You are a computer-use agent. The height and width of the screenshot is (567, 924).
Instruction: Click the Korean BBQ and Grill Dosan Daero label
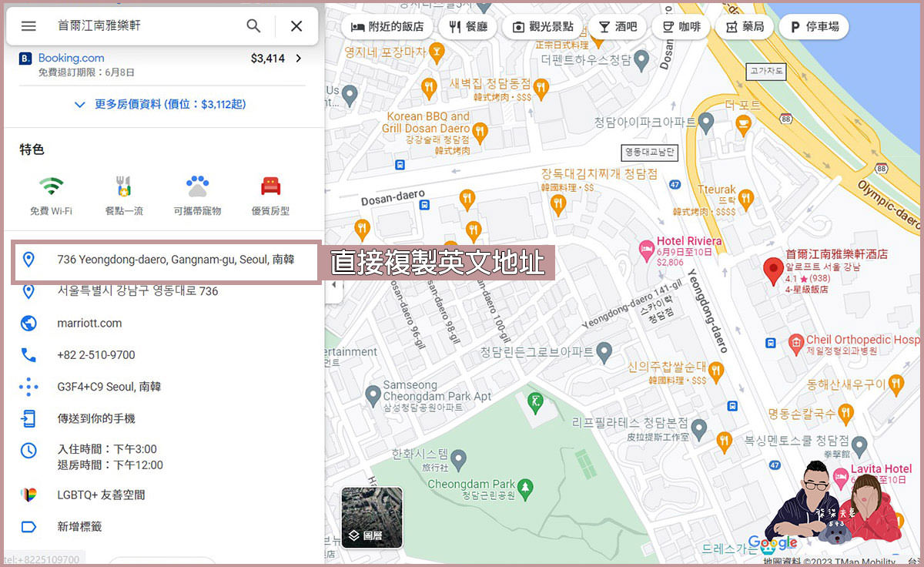tap(425, 122)
